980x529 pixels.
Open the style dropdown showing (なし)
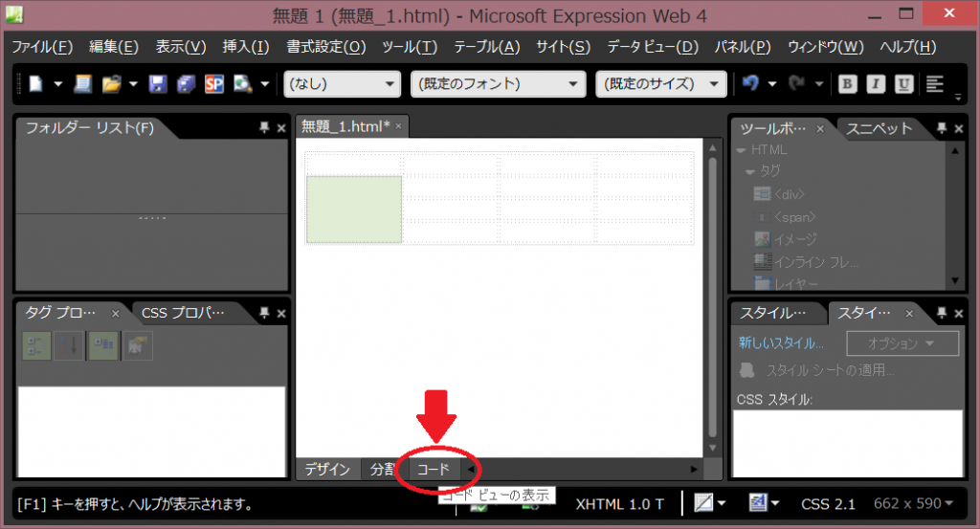(342, 83)
